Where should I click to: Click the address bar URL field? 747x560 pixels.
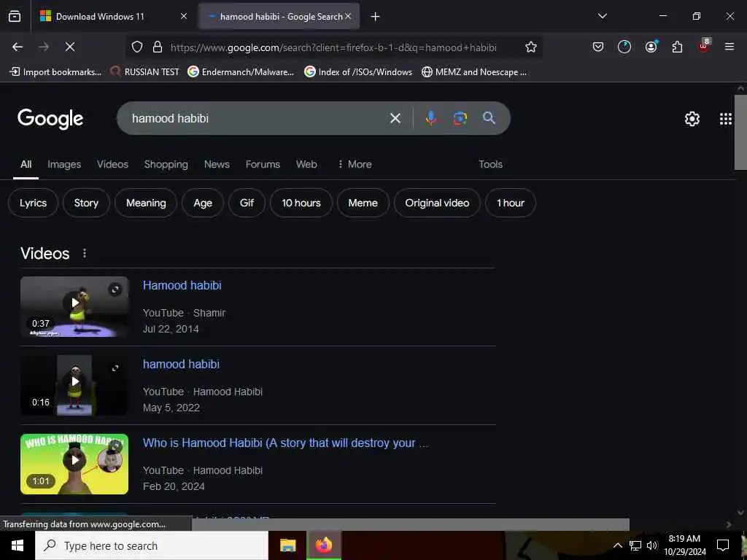(333, 47)
